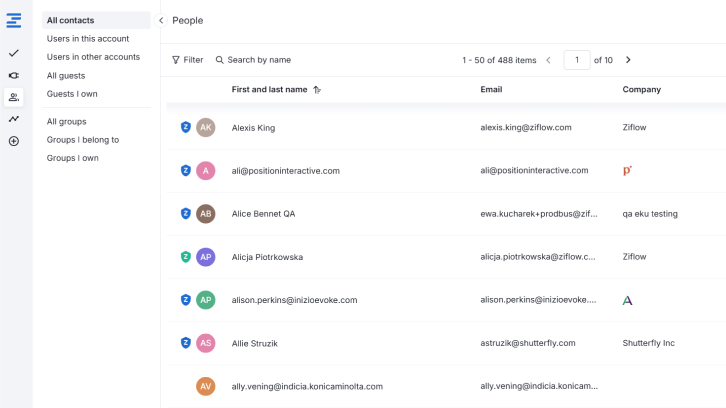Open the plug integrations icon in sidebar
726x408 pixels.
pyautogui.click(x=14, y=75)
